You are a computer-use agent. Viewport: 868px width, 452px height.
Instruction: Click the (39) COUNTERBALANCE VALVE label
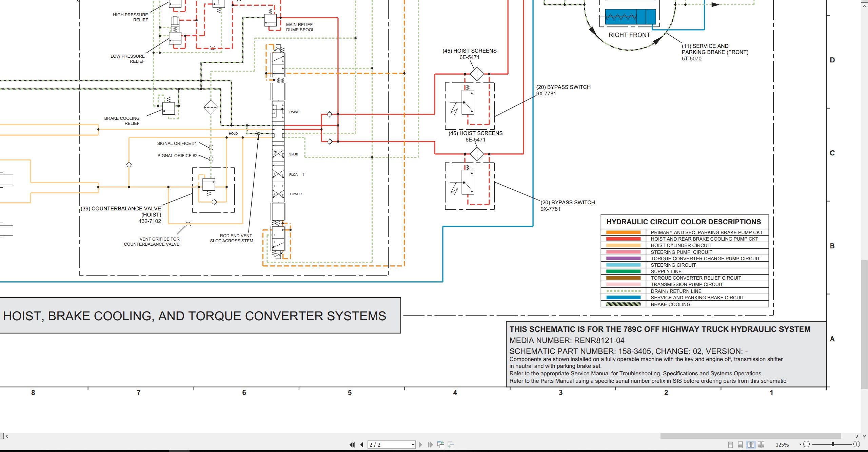coord(121,214)
